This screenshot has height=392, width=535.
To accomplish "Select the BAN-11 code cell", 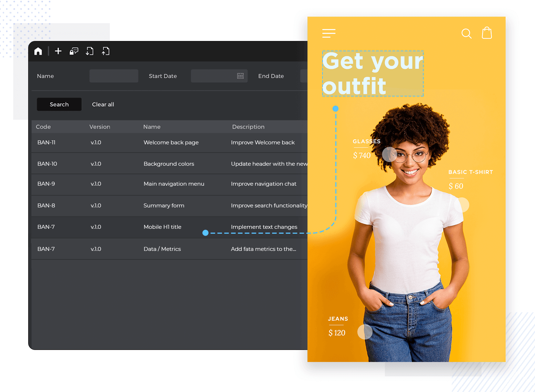I will point(46,143).
